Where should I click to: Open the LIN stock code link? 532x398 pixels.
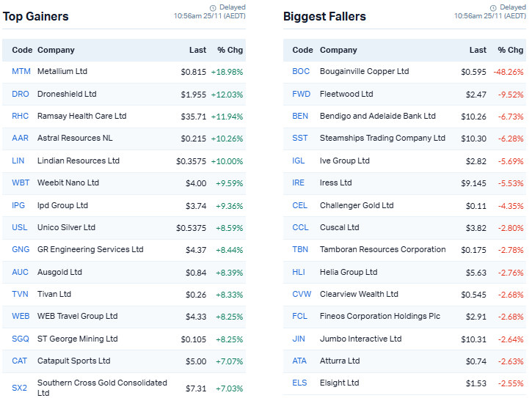[x=18, y=161]
